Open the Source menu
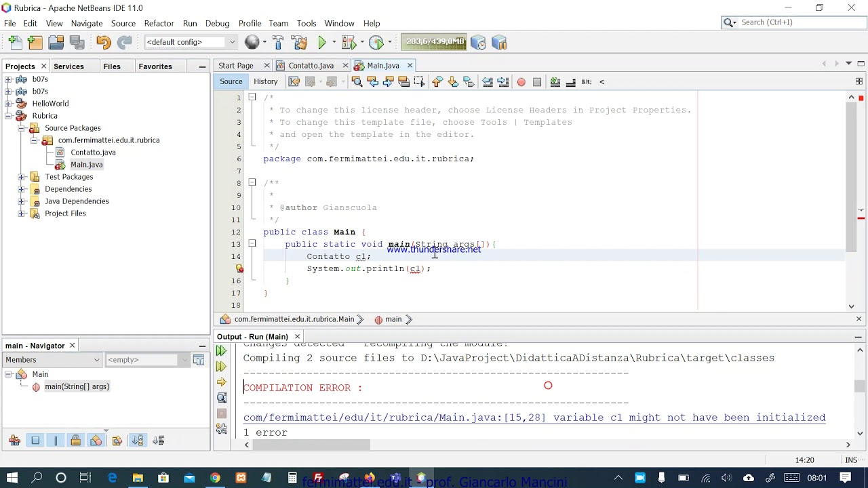This screenshot has width=868, height=488. [x=123, y=23]
